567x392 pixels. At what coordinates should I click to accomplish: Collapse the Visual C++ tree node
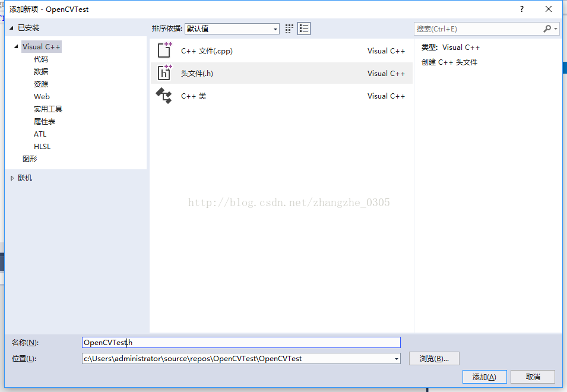[16, 47]
